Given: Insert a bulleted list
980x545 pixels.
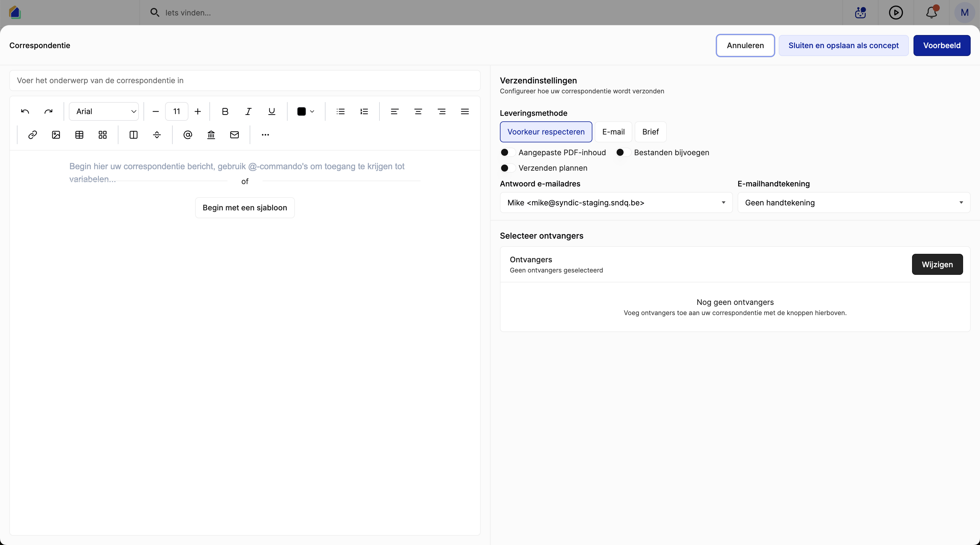Looking at the screenshot, I should (x=341, y=111).
